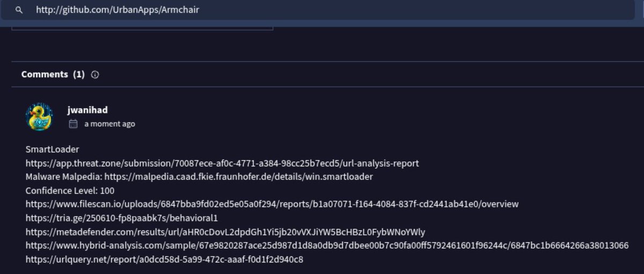Click the search magnifier icon
Viewport: 644px width, 274px height.
click(x=19, y=10)
